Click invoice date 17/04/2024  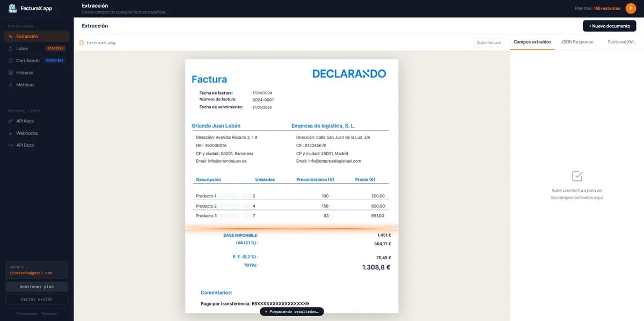(262, 93)
